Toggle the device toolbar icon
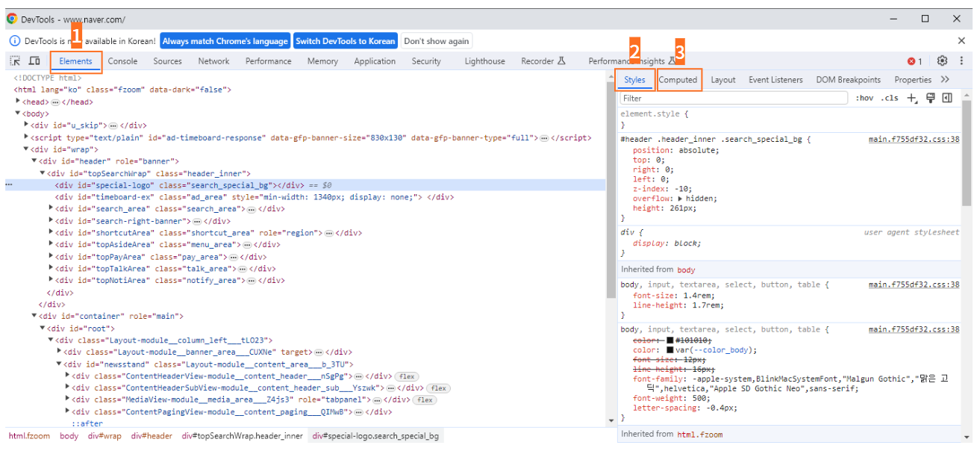 point(34,61)
